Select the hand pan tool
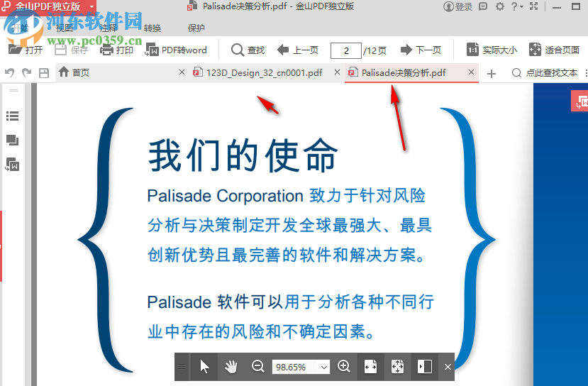The image size is (588, 386). 231,367
